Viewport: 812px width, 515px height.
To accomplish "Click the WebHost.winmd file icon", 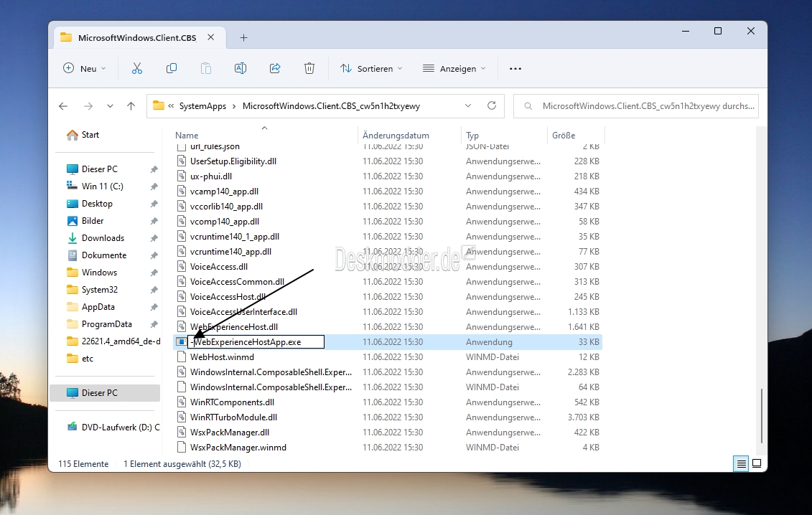I will (181, 356).
